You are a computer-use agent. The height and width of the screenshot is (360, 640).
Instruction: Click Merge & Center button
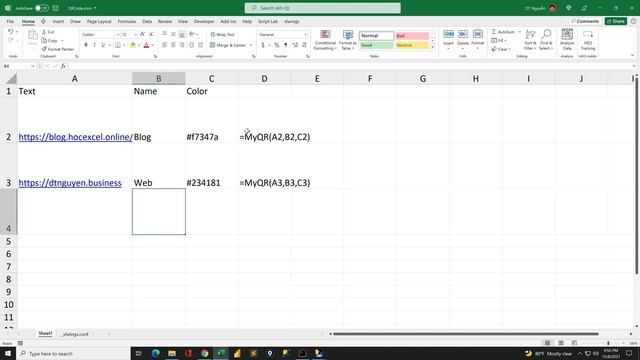tap(228, 45)
